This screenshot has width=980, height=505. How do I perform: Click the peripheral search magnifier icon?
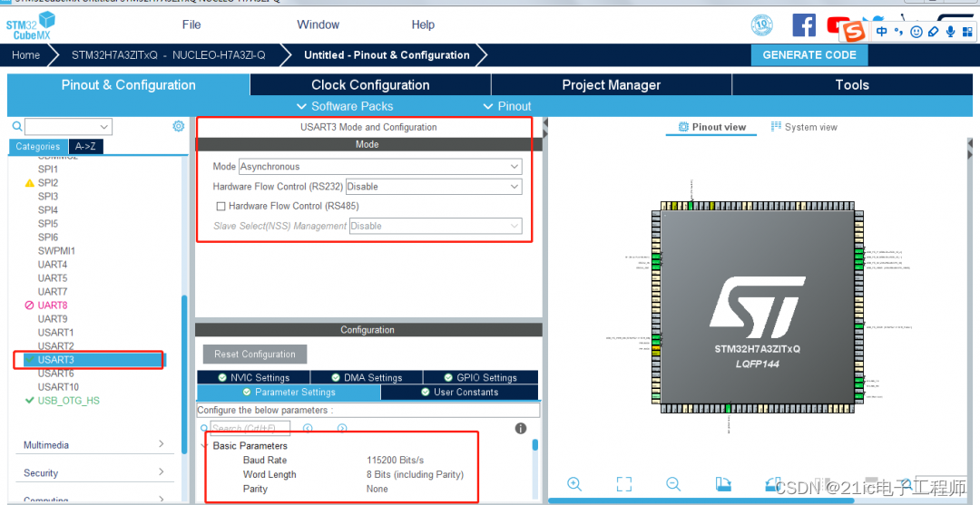[x=17, y=126]
